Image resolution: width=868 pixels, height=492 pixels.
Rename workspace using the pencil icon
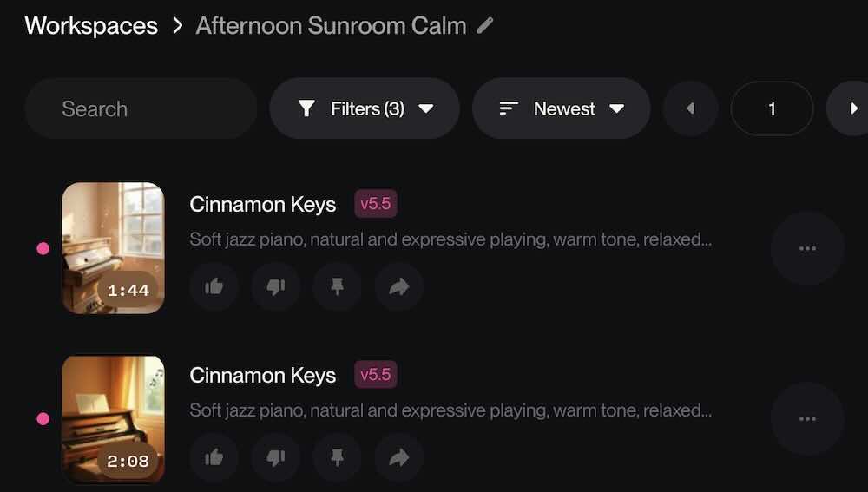[x=485, y=25]
